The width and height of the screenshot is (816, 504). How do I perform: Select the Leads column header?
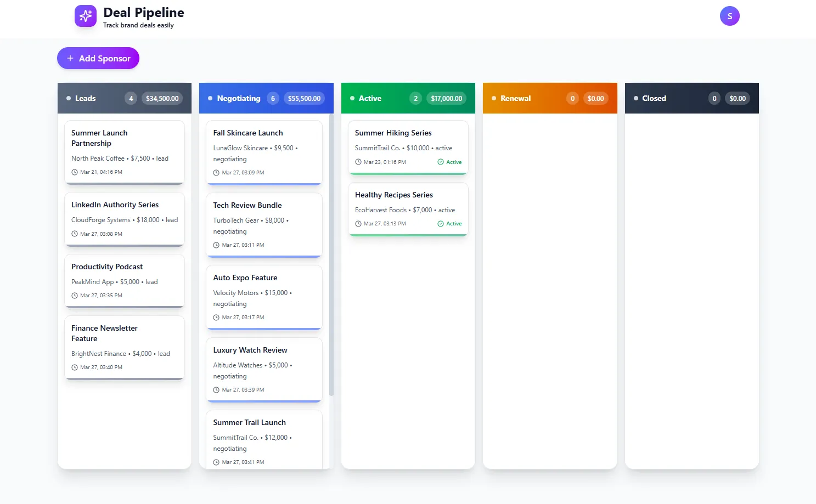tap(86, 99)
